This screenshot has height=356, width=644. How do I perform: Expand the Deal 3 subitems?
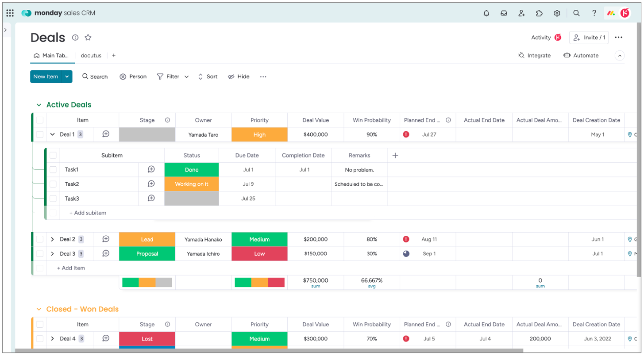click(x=52, y=254)
